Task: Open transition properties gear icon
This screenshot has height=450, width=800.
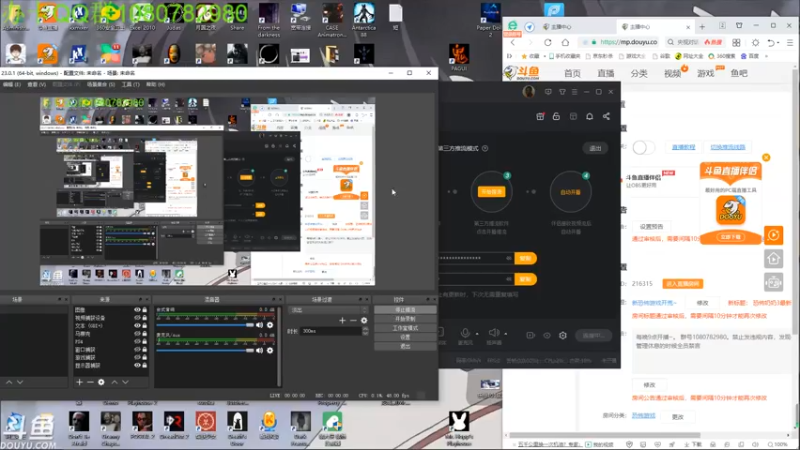Action: point(364,320)
